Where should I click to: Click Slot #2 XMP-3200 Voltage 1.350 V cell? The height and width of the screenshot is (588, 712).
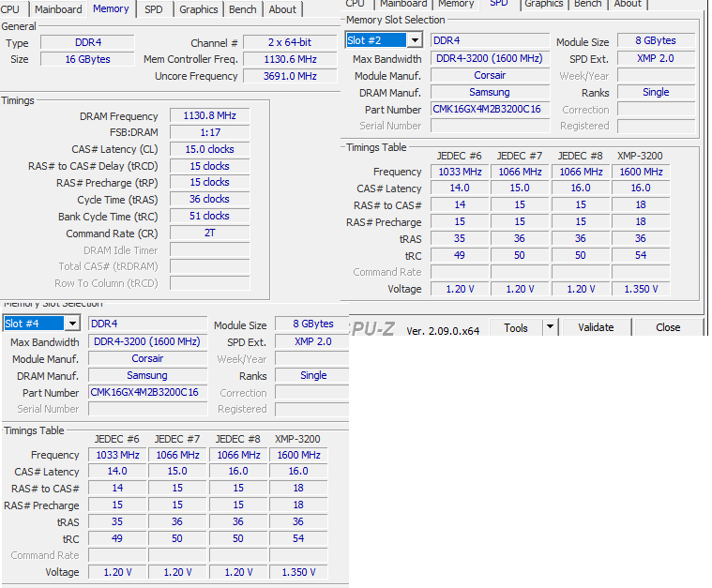(641, 289)
